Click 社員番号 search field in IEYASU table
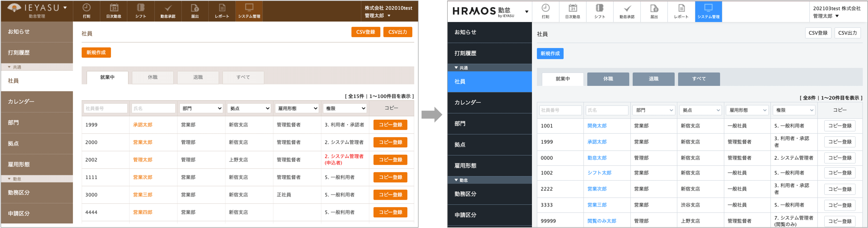The image size is (868, 228). pyautogui.click(x=106, y=108)
